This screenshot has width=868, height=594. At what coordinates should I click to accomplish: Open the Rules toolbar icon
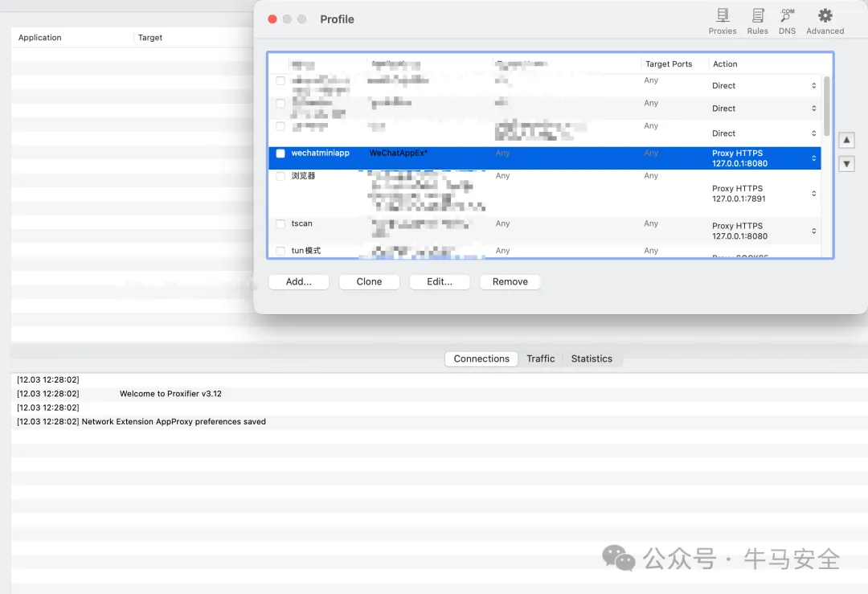[x=757, y=20]
